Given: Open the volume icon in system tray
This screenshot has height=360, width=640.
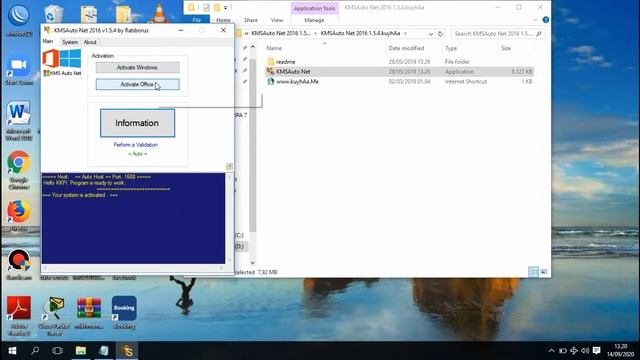Looking at the screenshot, I should pyautogui.click(x=585, y=351).
